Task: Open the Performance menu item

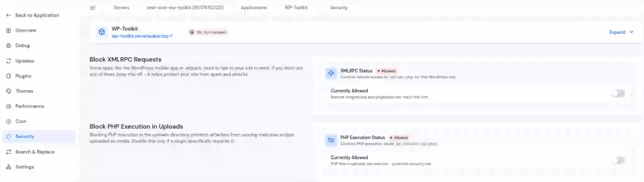Action: [x=39, y=106]
